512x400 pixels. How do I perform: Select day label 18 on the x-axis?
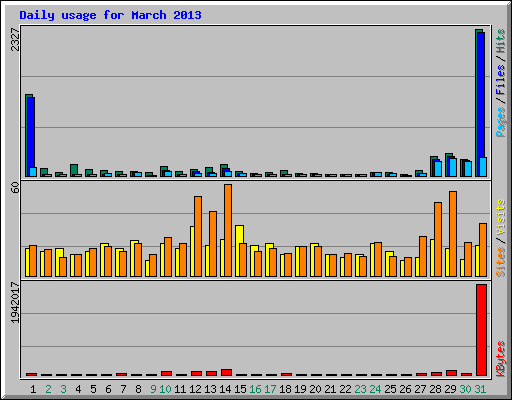[285, 389]
